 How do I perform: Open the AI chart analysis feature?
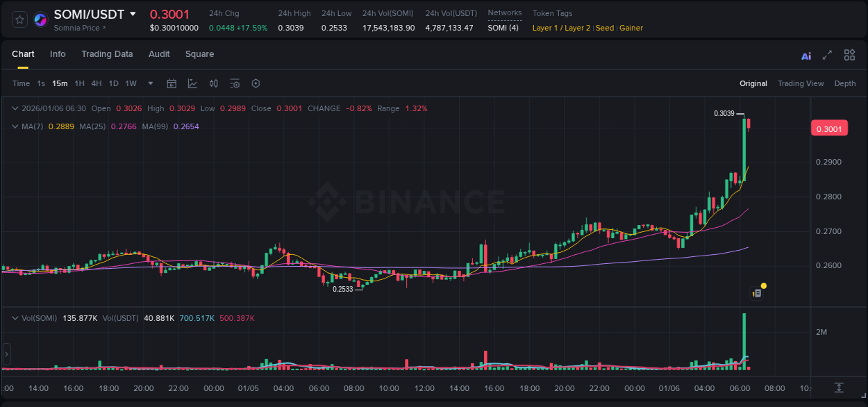click(806, 55)
